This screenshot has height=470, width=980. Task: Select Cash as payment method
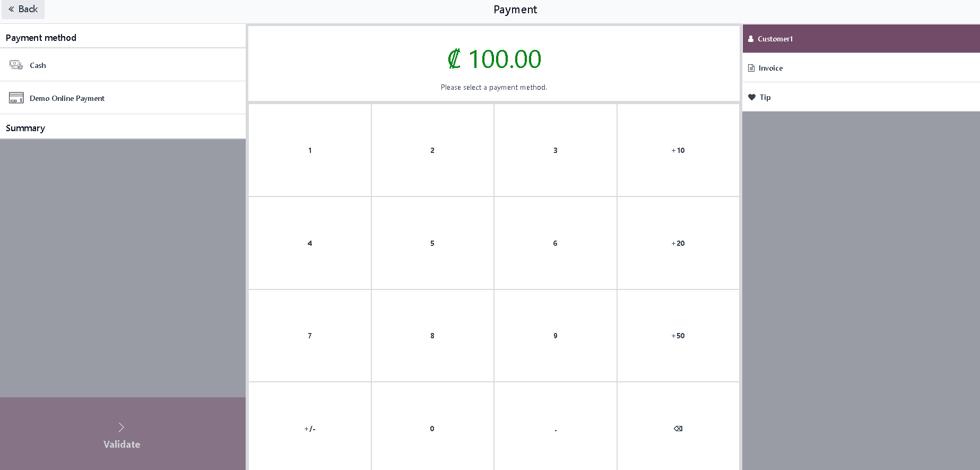(123, 65)
